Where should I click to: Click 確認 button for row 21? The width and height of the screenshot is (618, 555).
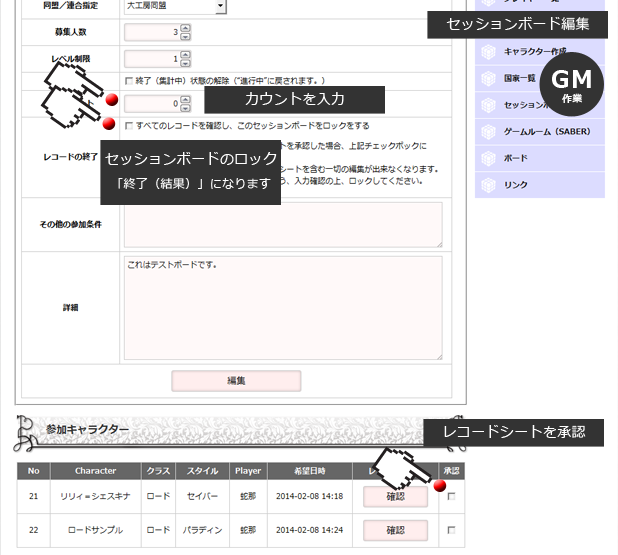pos(395,497)
